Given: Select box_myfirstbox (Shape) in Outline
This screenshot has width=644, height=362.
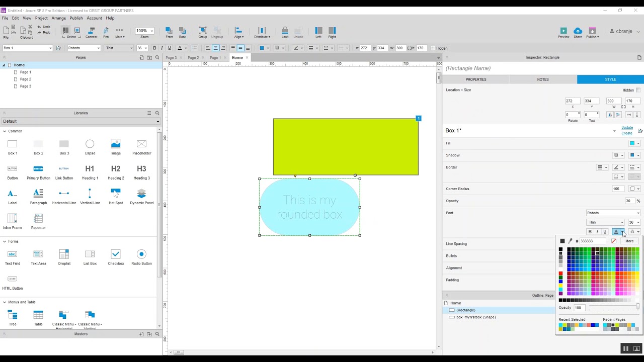Looking at the screenshot, I should (x=476, y=317).
